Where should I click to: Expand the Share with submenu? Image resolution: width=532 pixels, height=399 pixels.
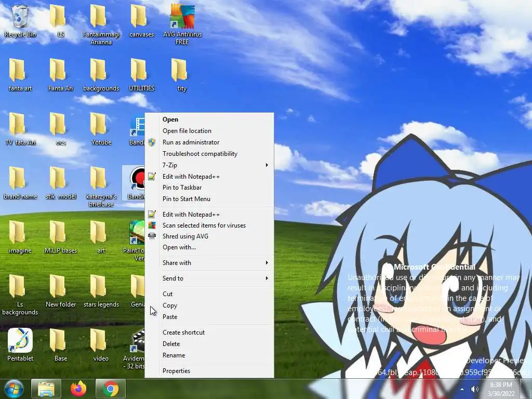(x=209, y=263)
